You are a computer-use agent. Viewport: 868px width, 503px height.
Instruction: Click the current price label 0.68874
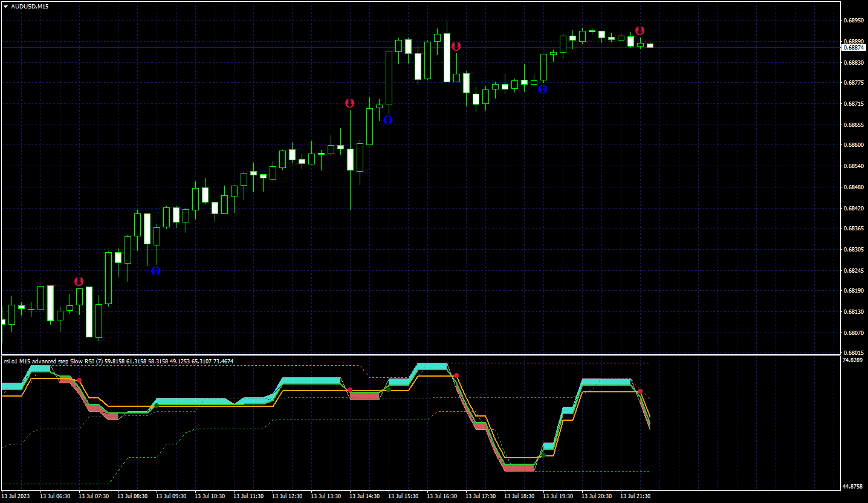click(852, 47)
